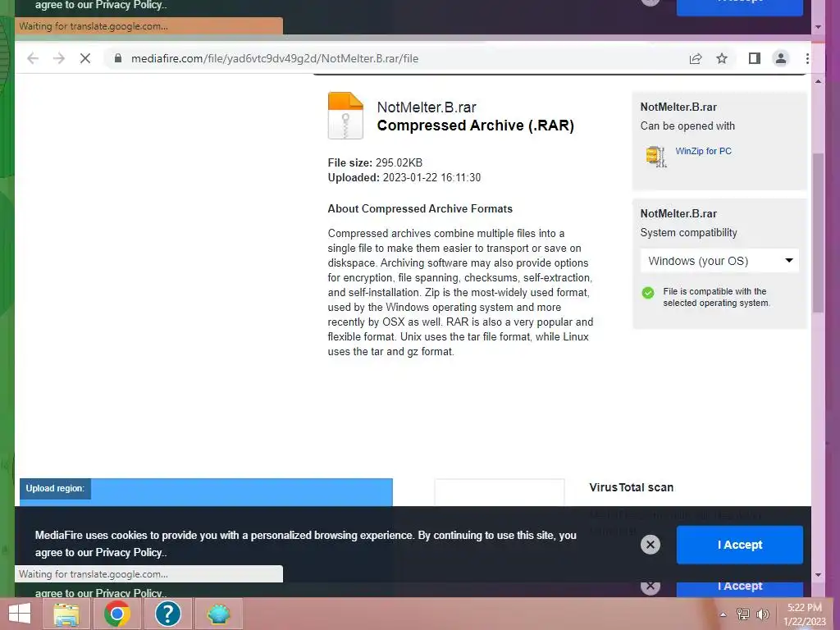
Task: Click the mediafire.com address bar URL
Action: point(275,58)
